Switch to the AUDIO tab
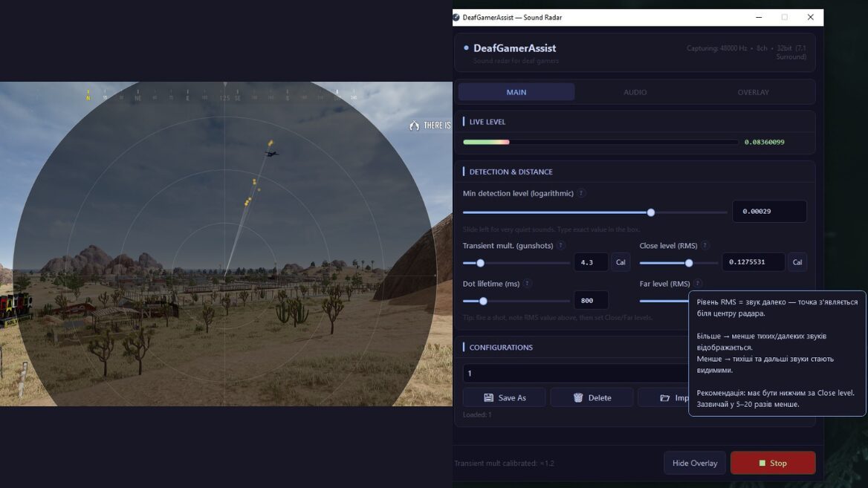 (635, 92)
